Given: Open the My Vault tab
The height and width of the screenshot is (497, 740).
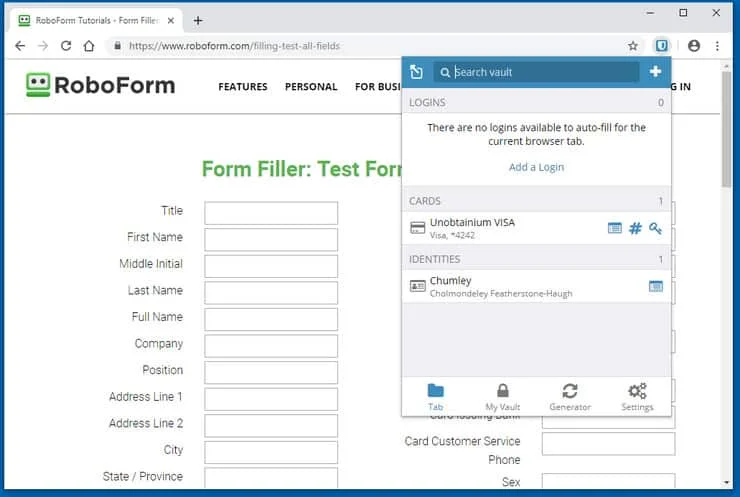Looking at the screenshot, I should click(503, 397).
